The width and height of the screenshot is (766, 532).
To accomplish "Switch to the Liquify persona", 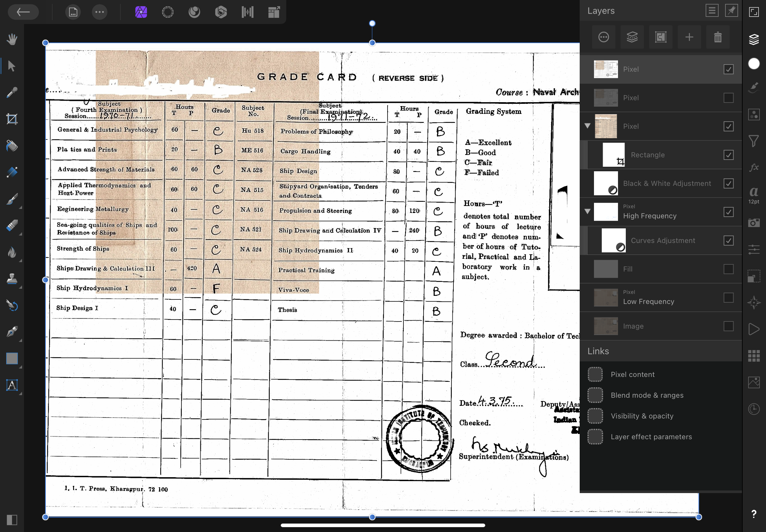I will [x=194, y=12].
